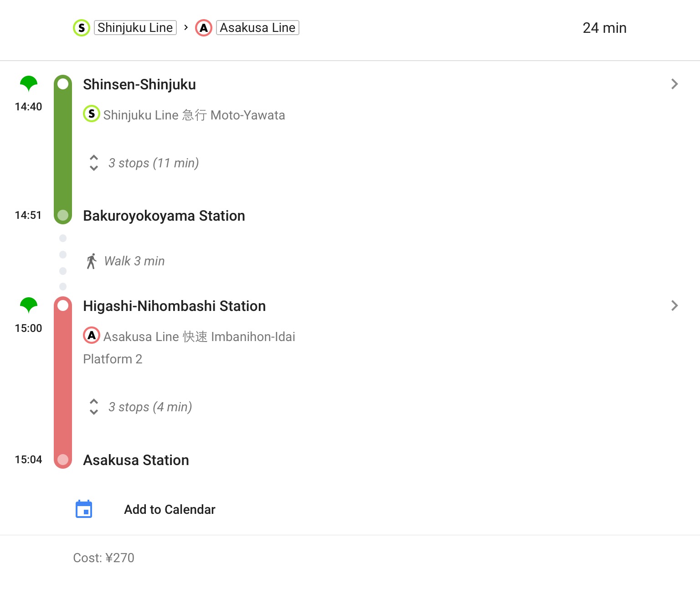
Task: Click the white stop marker at Shinsen-Shinjuku
Action: (x=63, y=84)
